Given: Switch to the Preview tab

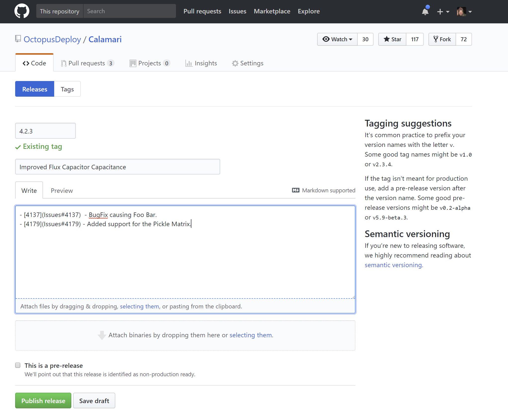Looking at the screenshot, I should 62,190.
